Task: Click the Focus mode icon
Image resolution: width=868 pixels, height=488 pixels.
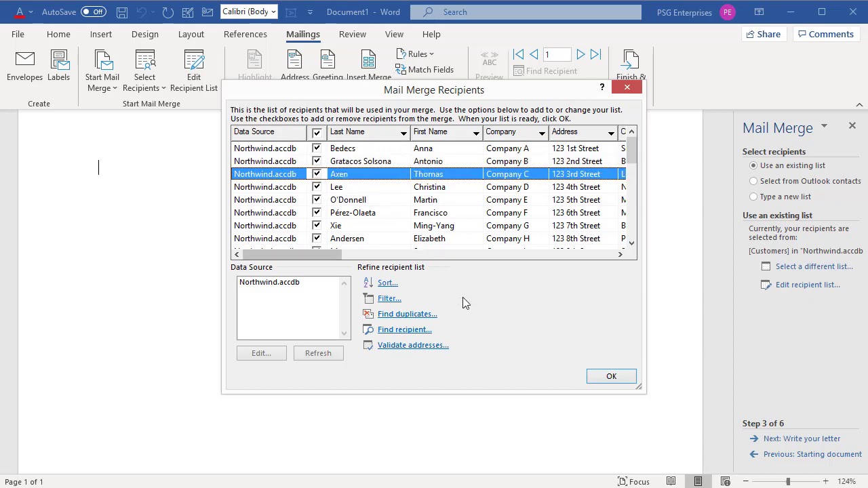Action: (x=623, y=481)
